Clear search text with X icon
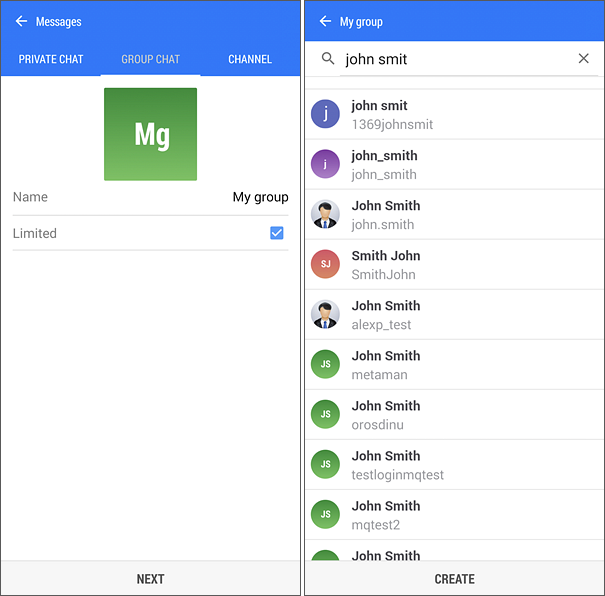The width and height of the screenshot is (605, 596). (x=584, y=59)
